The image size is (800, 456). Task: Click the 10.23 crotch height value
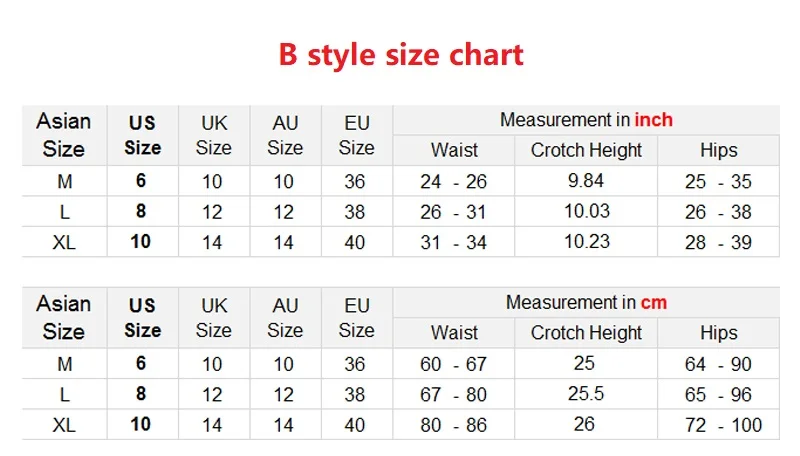tap(586, 241)
